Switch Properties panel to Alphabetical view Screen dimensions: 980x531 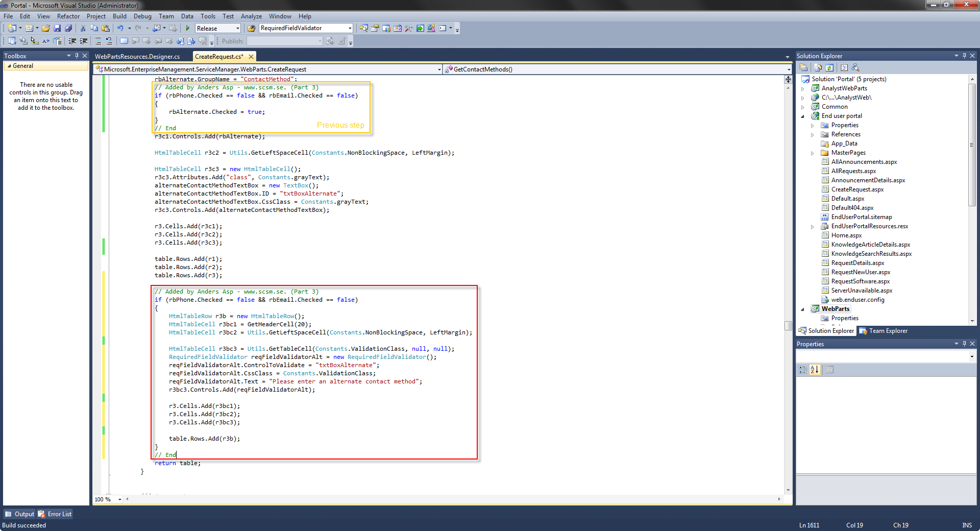pyautogui.click(x=815, y=370)
